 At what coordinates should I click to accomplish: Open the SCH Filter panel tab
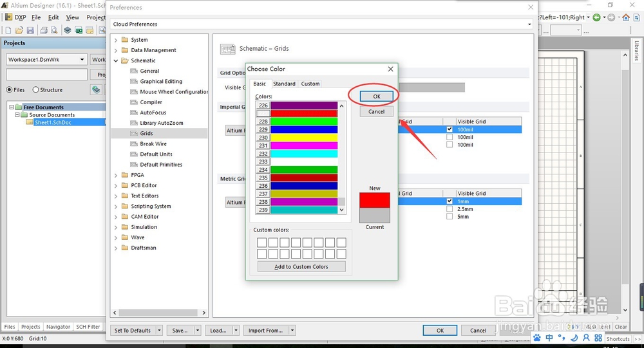88,327
